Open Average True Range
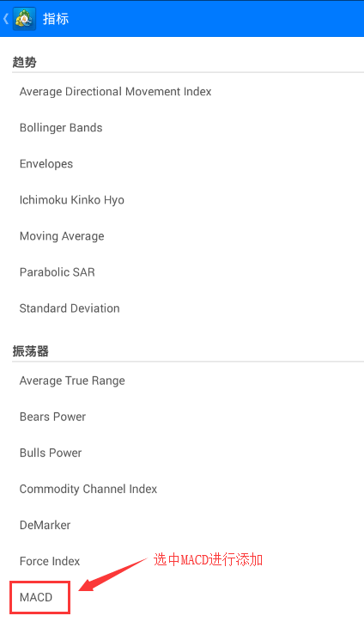This screenshot has height=628, width=364. coord(182,381)
